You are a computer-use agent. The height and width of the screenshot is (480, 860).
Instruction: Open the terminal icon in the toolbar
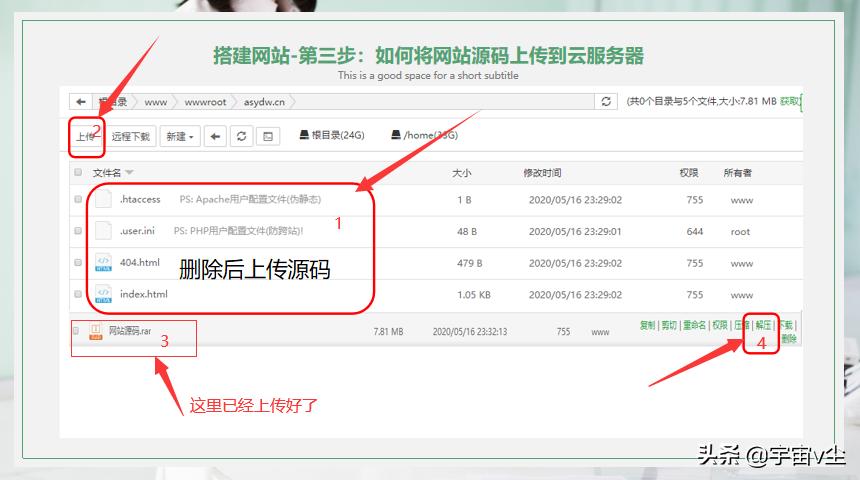click(x=268, y=136)
